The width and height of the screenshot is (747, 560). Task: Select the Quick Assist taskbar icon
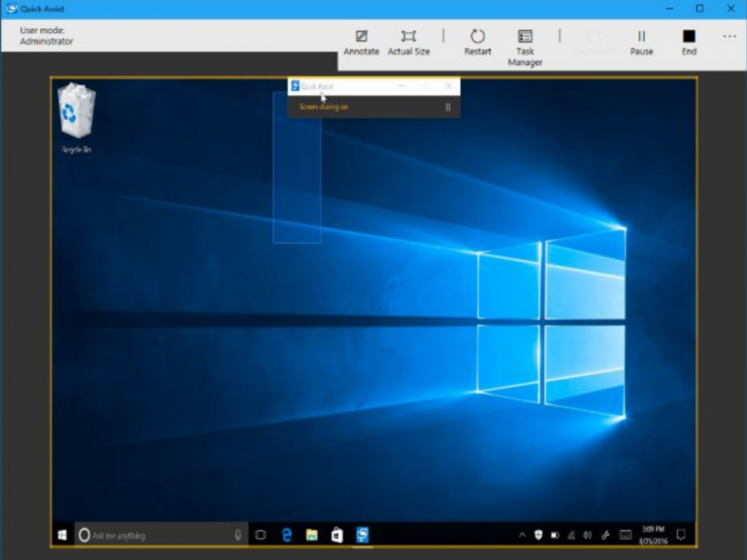point(363,536)
